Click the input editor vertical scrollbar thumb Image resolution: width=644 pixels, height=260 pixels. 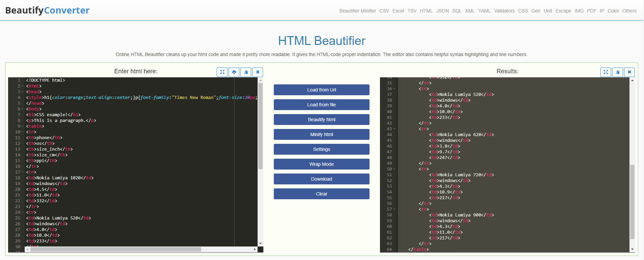click(260, 126)
